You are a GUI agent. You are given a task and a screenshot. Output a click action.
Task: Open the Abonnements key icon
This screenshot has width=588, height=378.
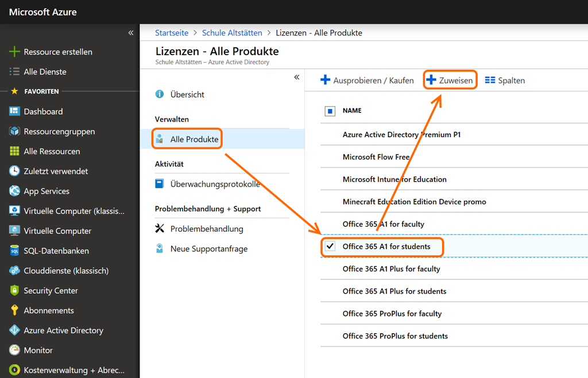[x=14, y=310]
